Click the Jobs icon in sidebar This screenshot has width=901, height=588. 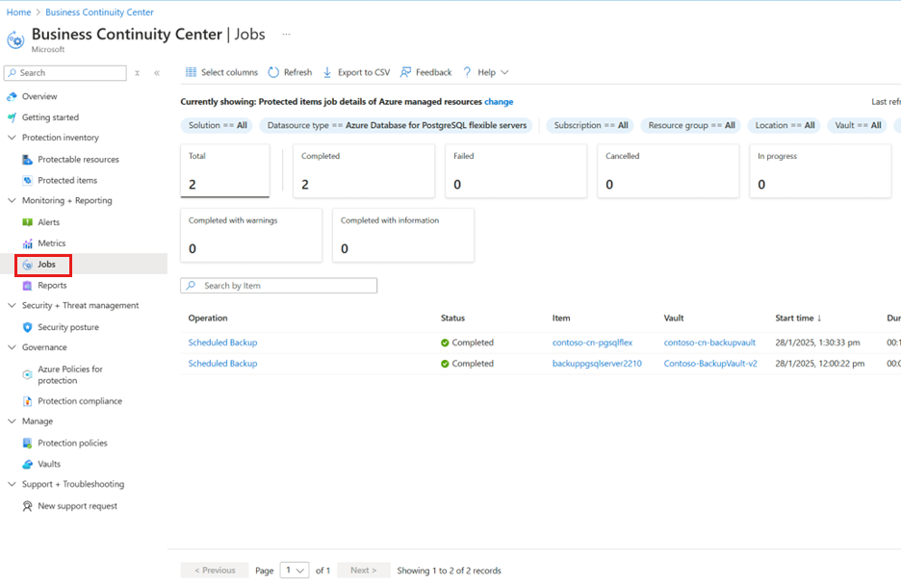click(28, 265)
